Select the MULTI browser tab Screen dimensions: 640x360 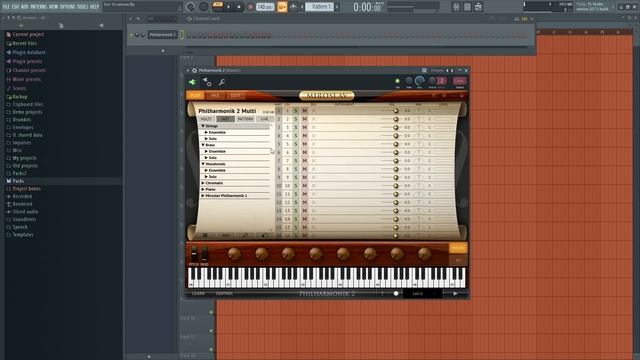[207, 119]
